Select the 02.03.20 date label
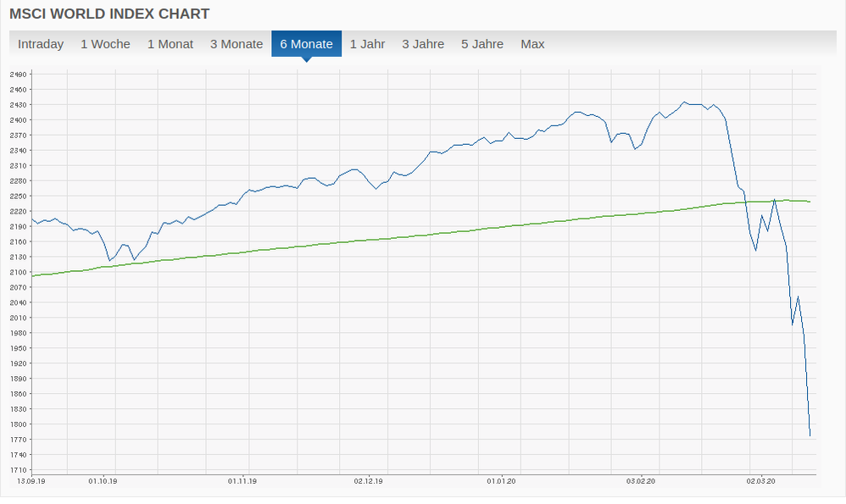This screenshot has height=504, width=846. pyautogui.click(x=760, y=481)
